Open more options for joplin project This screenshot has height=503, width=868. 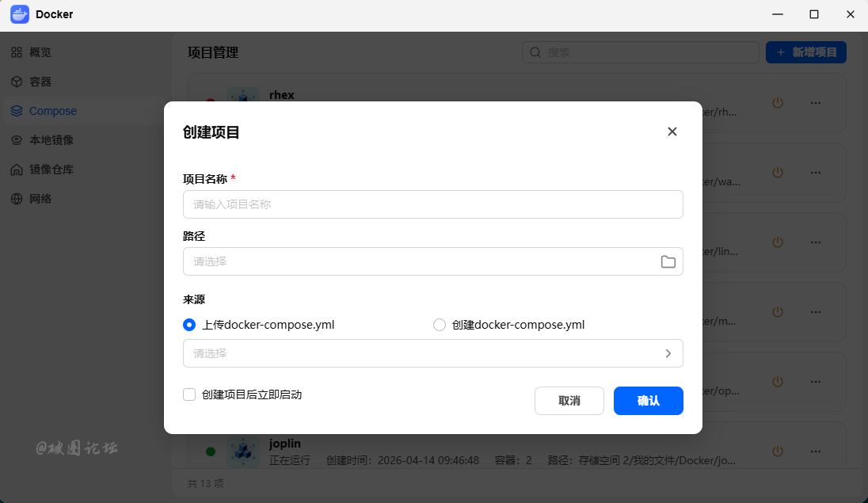pyautogui.click(x=816, y=452)
